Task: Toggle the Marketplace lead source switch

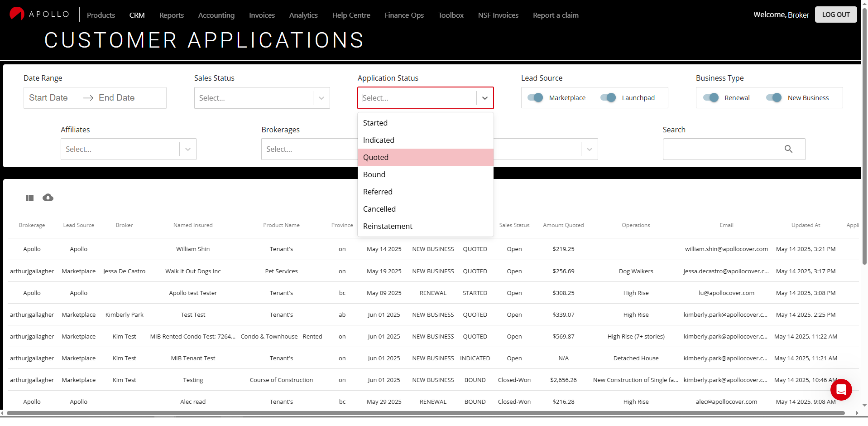Action: pos(535,98)
